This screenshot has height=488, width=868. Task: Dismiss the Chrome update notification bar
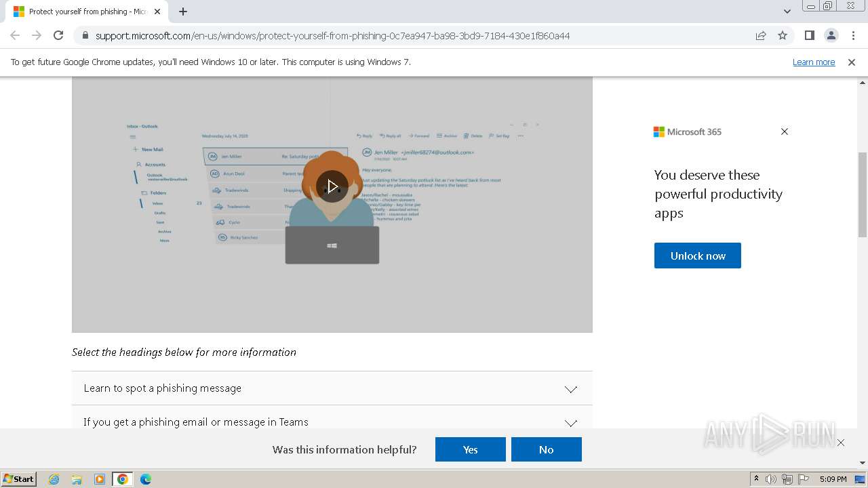pos(852,62)
